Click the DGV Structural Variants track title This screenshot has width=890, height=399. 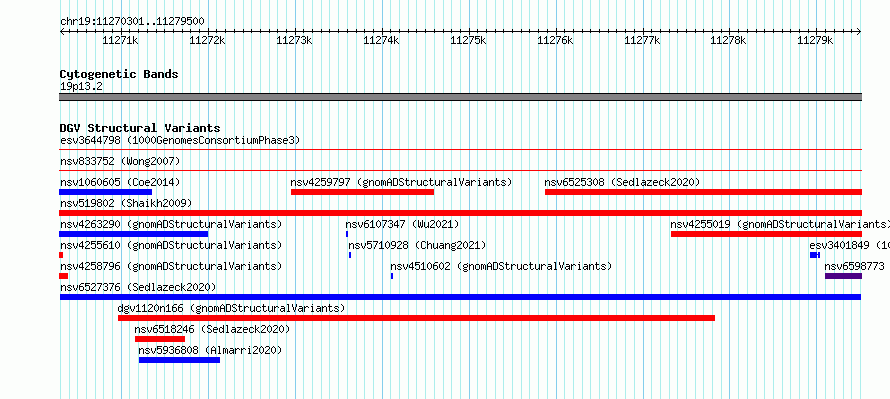pyautogui.click(x=140, y=128)
